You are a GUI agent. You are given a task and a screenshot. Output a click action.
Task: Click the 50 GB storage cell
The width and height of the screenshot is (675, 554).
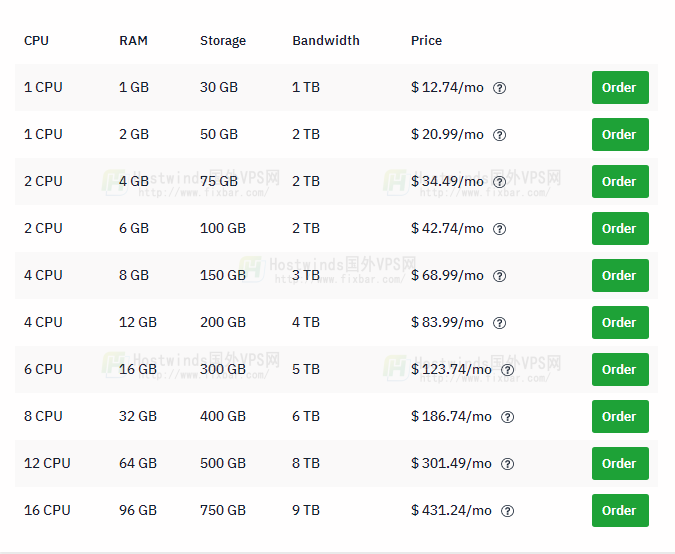click(x=219, y=134)
